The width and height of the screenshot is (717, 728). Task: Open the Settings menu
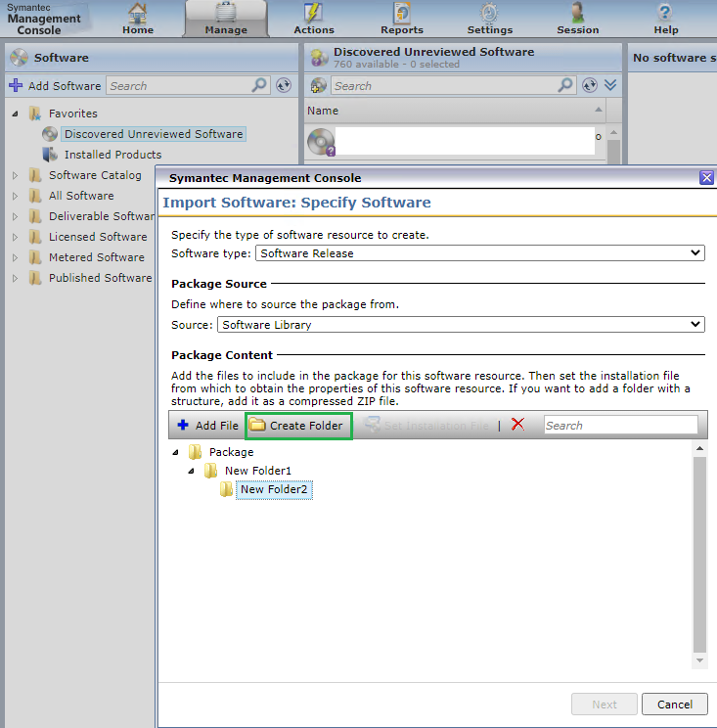click(x=490, y=19)
